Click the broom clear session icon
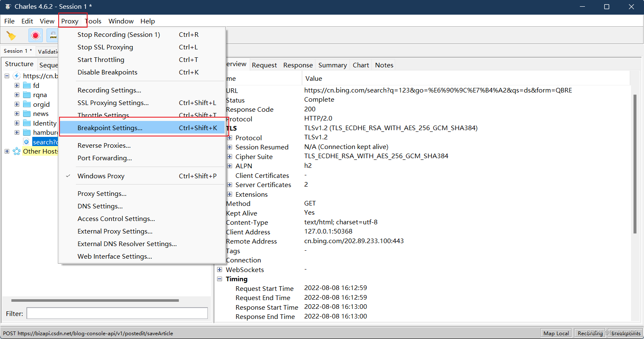Image resolution: width=644 pixels, height=339 pixels. 11,36
